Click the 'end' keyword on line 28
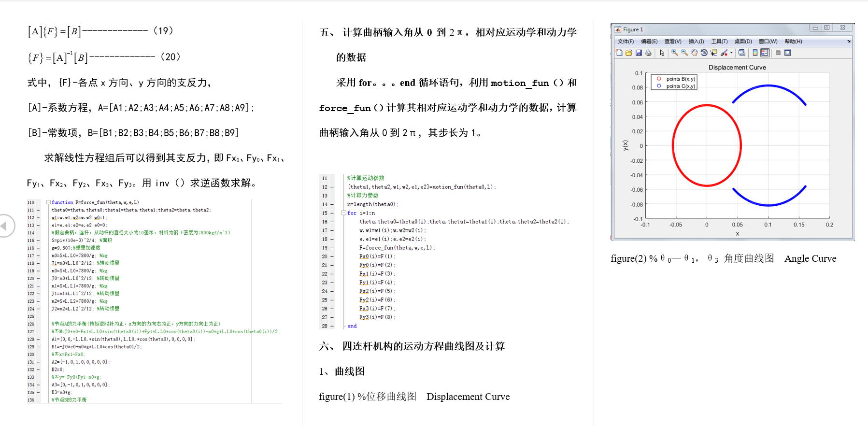The image size is (868, 426). (352, 326)
